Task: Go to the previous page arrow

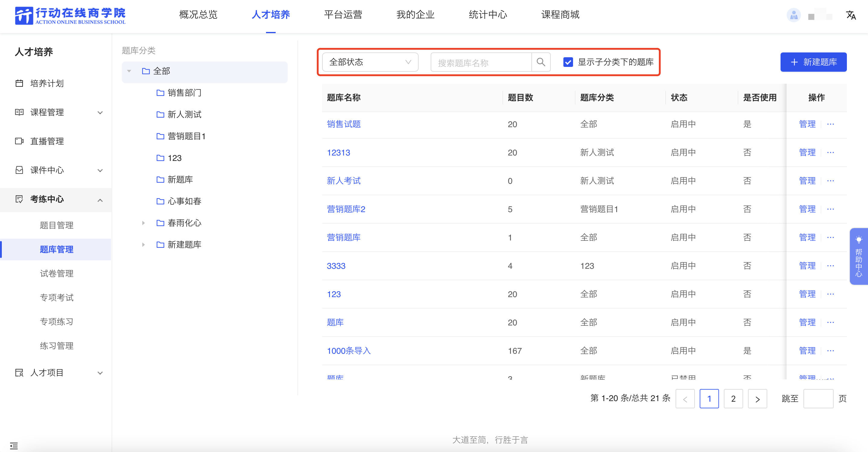Action: pyautogui.click(x=685, y=399)
